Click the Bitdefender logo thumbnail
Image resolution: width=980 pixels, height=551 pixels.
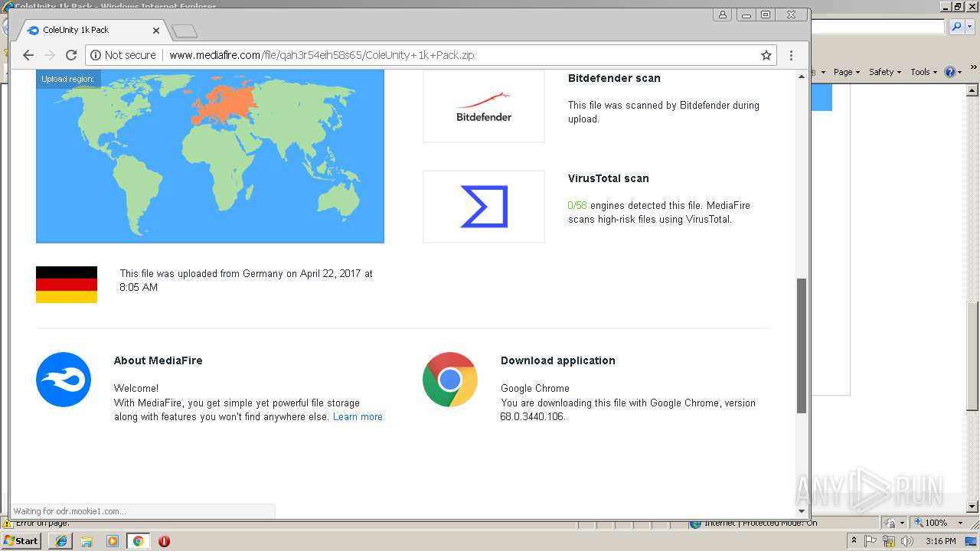(x=484, y=106)
